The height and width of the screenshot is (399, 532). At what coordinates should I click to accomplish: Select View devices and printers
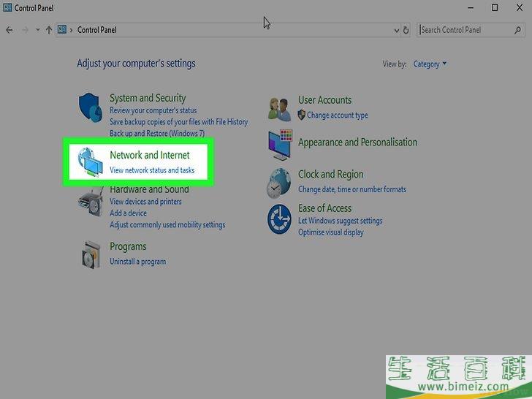[x=145, y=202]
